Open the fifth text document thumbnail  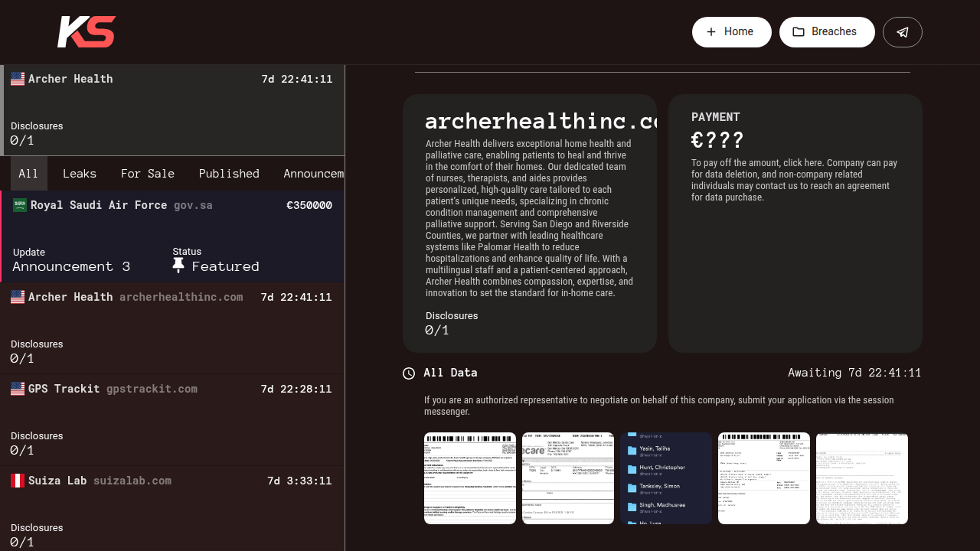pyautogui.click(x=862, y=478)
